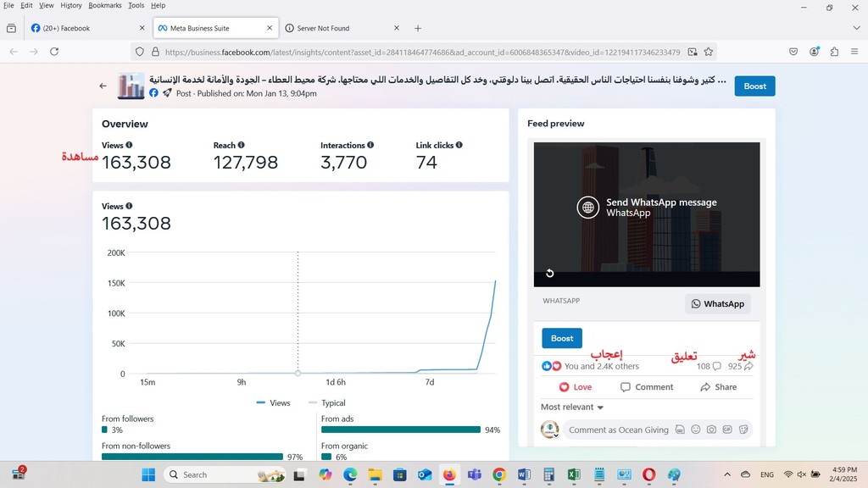The width and height of the screenshot is (868, 488).
Task: Select the Meta Business Suite tab
Action: (215, 28)
